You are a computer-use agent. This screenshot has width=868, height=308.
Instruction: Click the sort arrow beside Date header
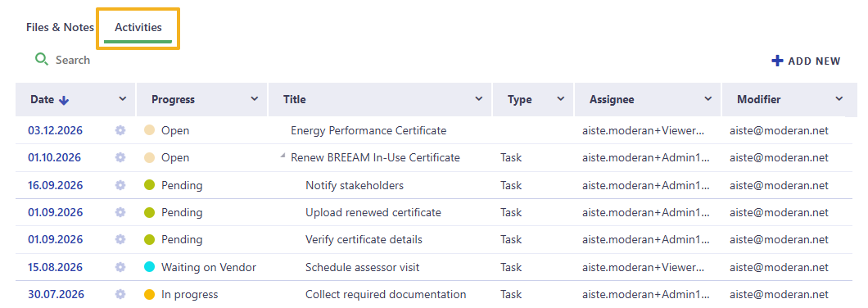point(64,100)
